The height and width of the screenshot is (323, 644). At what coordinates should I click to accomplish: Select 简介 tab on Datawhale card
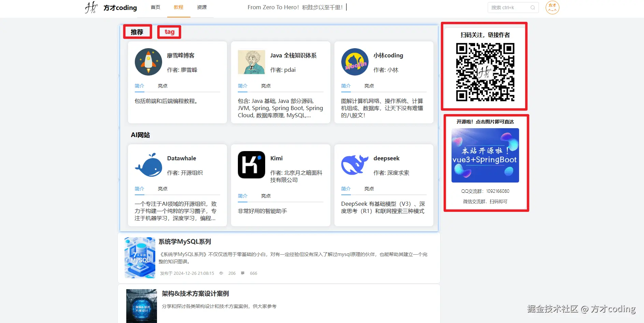[x=139, y=189]
